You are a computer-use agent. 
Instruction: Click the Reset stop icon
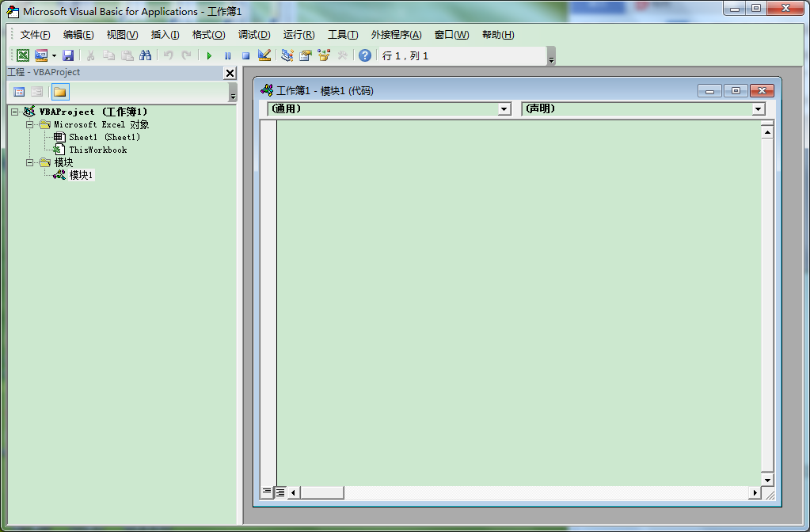[x=246, y=55]
